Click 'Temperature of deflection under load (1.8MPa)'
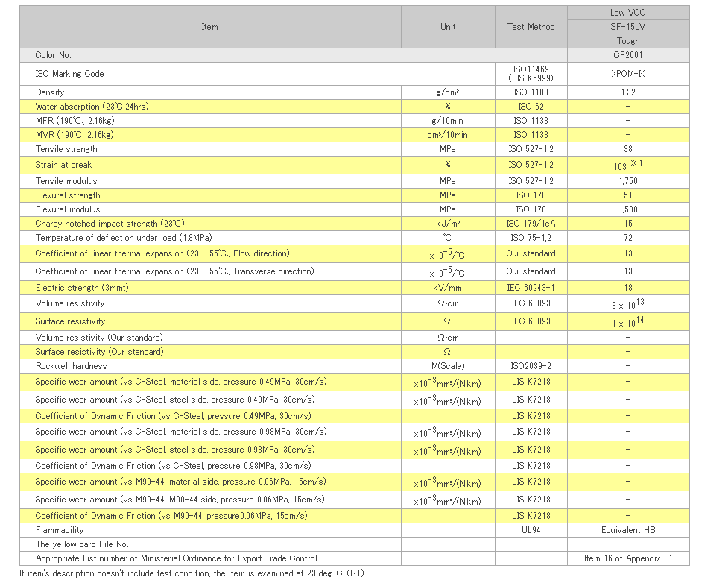 click(x=124, y=238)
